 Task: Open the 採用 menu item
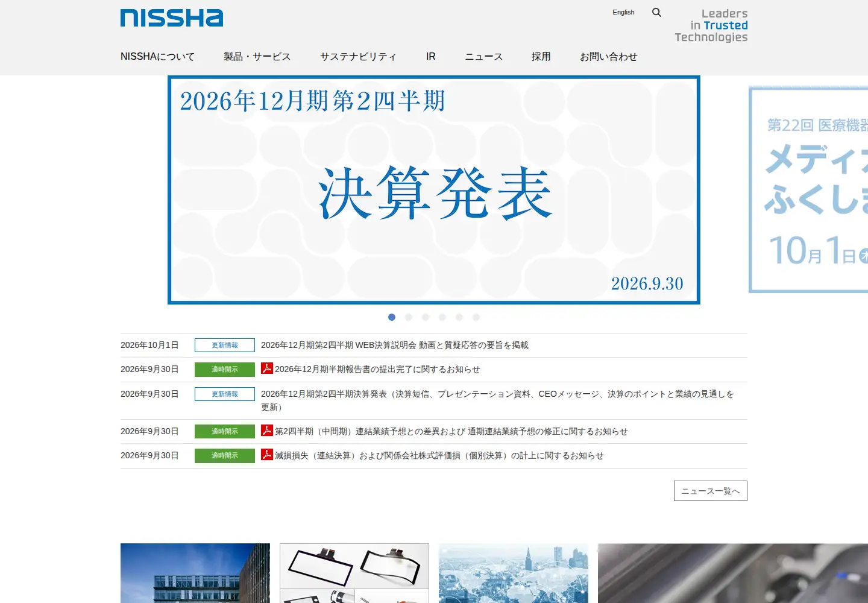[x=541, y=57]
